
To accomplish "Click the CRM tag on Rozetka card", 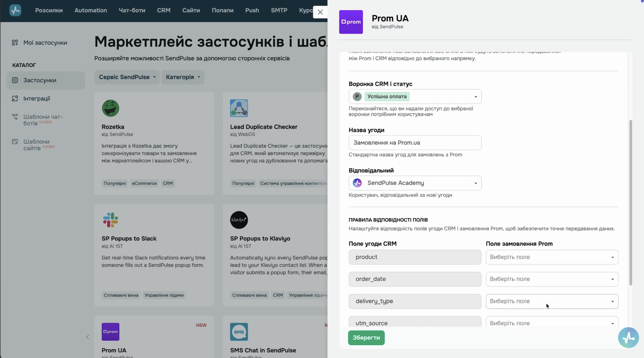I will click(168, 183).
